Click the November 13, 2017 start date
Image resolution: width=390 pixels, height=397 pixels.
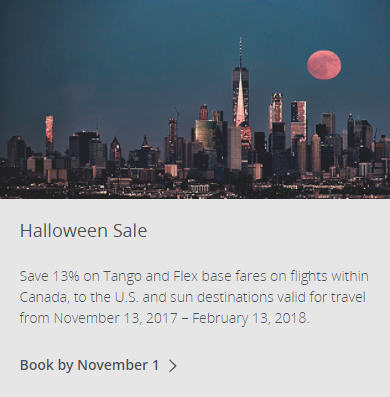(x=116, y=318)
